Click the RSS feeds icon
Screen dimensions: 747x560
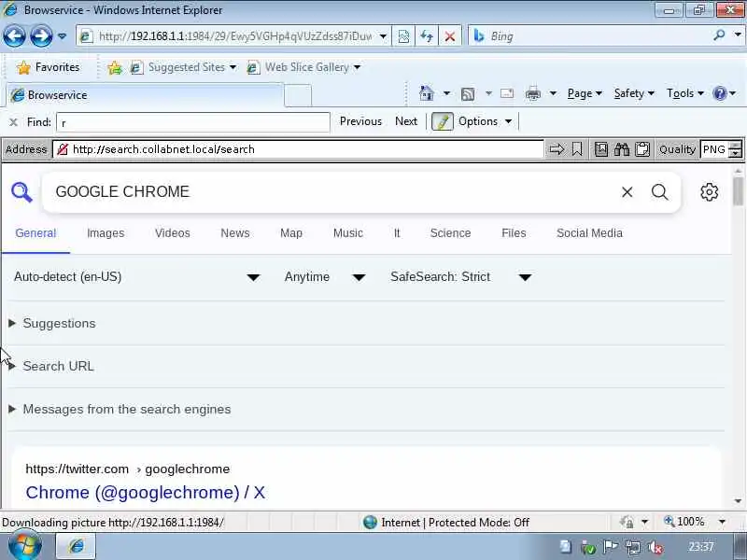click(x=468, y=94)
